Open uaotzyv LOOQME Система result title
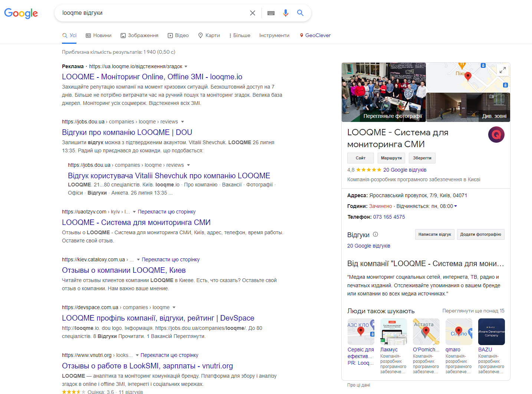 (x=136, y=222)
